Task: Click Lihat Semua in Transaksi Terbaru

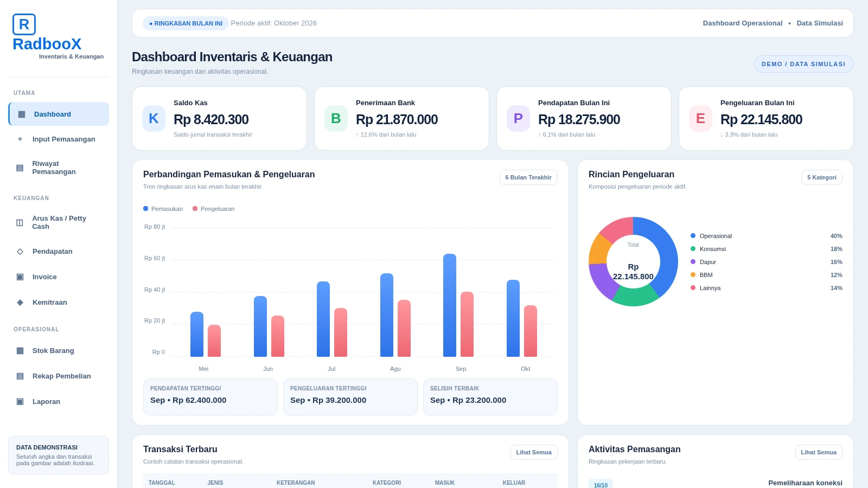Action: pos(534,452)
